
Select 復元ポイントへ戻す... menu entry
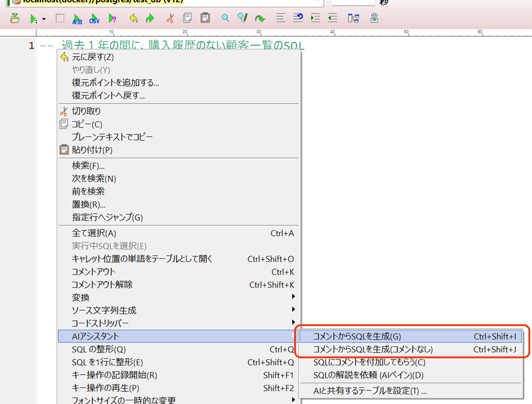tap(179, 96)
